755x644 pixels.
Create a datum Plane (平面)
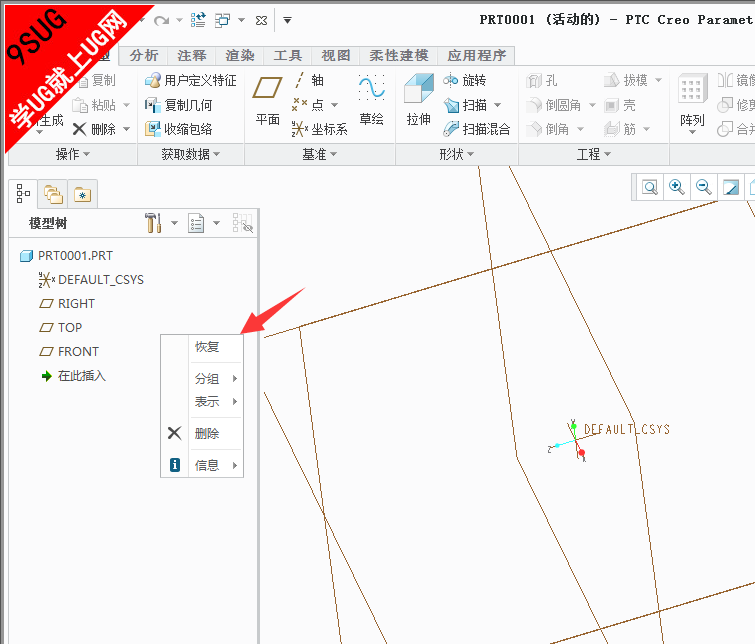pyautogui.click(x=267, y=100)
